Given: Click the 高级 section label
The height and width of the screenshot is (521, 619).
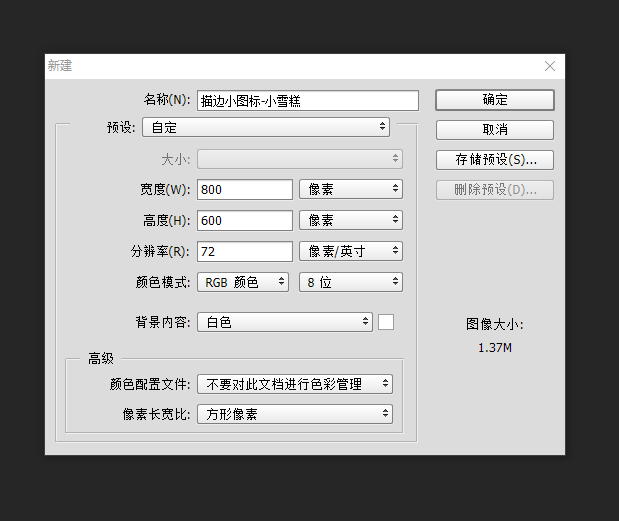Looking at the screenshot, I should click(x=101, y=359).
